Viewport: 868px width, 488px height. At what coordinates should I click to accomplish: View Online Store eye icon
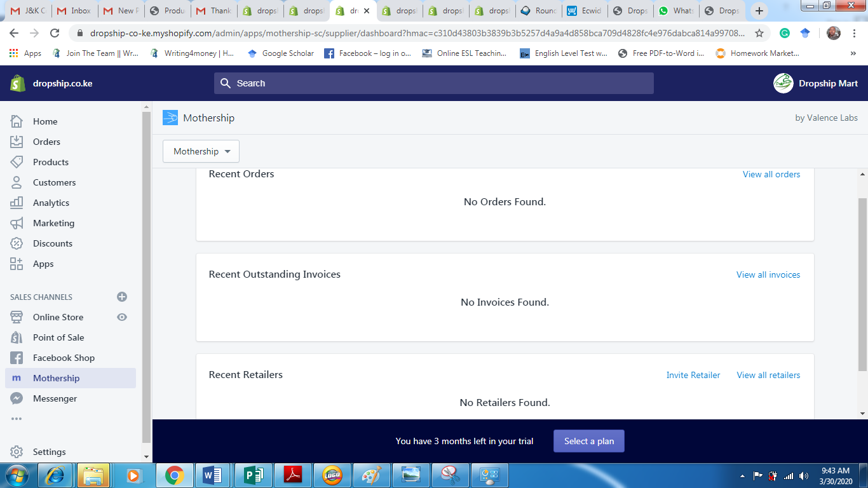click(122, 317)
